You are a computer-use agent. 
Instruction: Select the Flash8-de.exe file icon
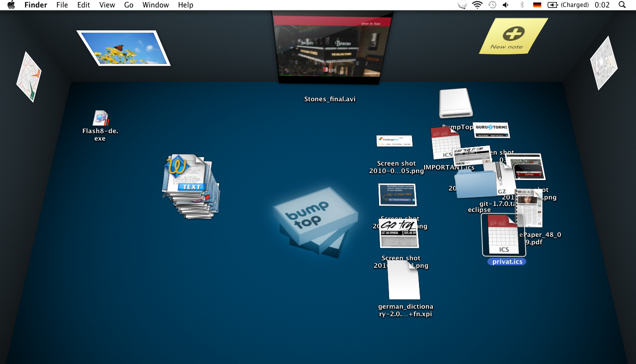(x=100, y=118)
